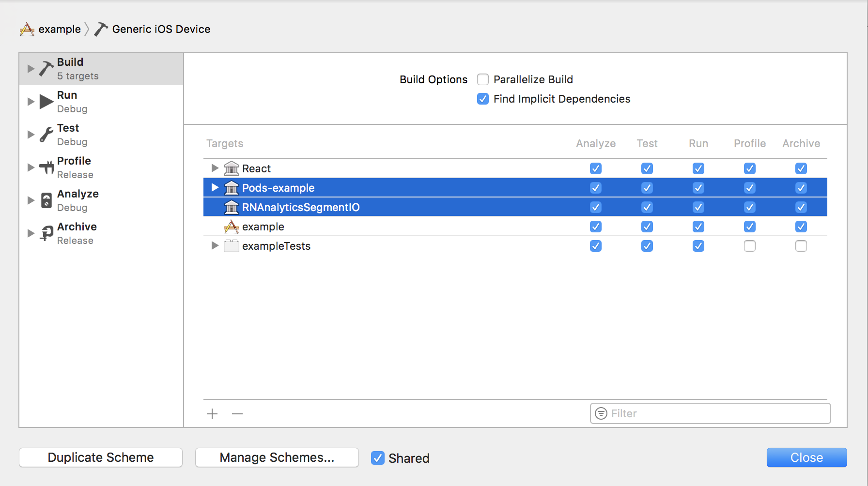Image resolution: width=868 pixels, height=486 pixels.
Task: Click the Analyze column header
Action: 596,143
